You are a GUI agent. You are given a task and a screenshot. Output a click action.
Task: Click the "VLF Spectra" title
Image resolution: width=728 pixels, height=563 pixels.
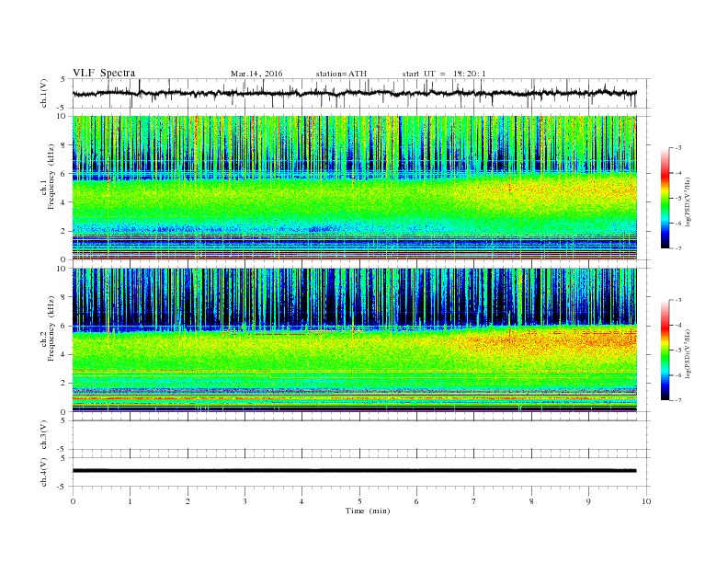pyautogui.click(x=104, y=73)
